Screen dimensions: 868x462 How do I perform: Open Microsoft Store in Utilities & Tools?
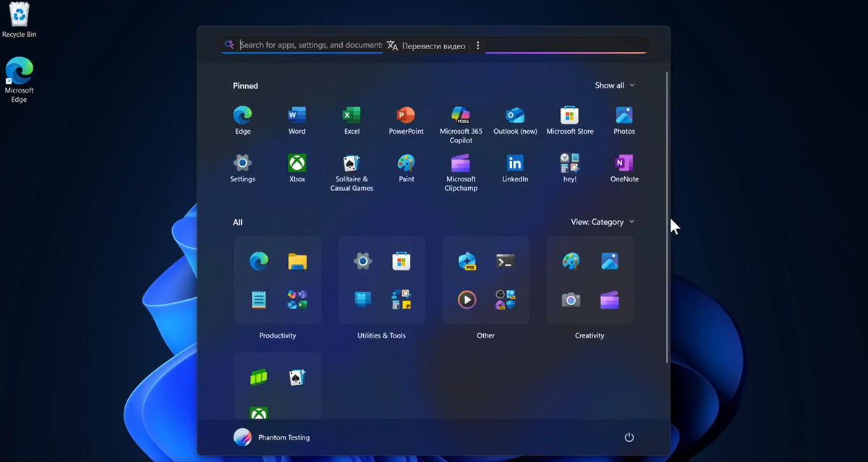(x=401, y=261)
